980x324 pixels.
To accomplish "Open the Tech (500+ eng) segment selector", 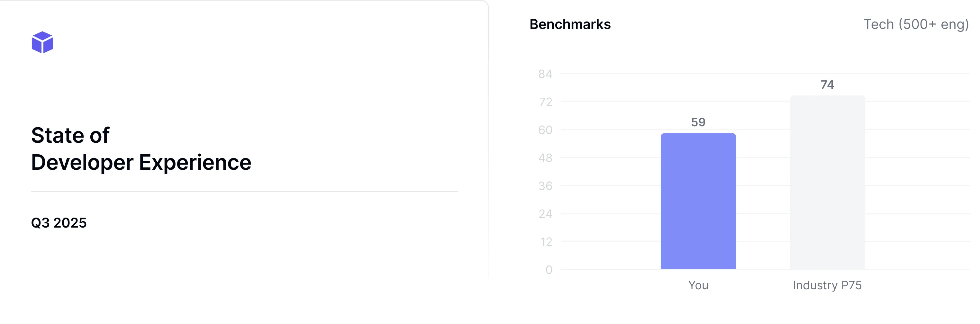I will 916,24.
